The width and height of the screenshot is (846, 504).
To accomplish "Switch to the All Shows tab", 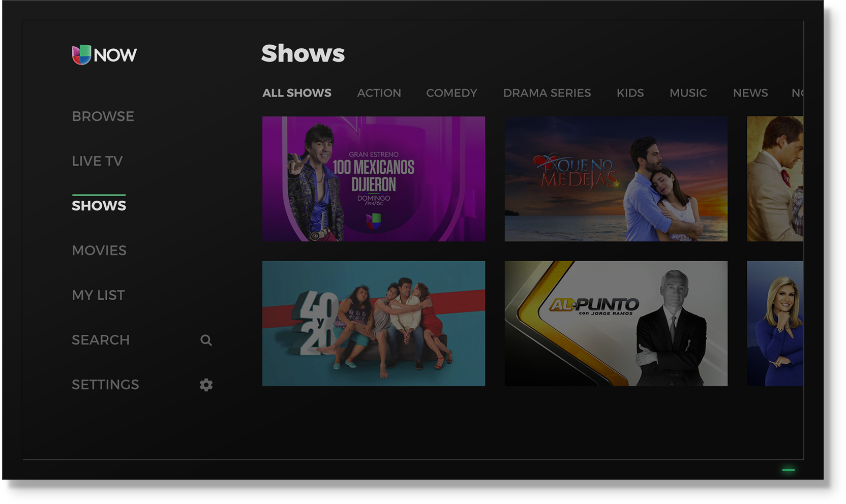I will click(x=296, y=93).
